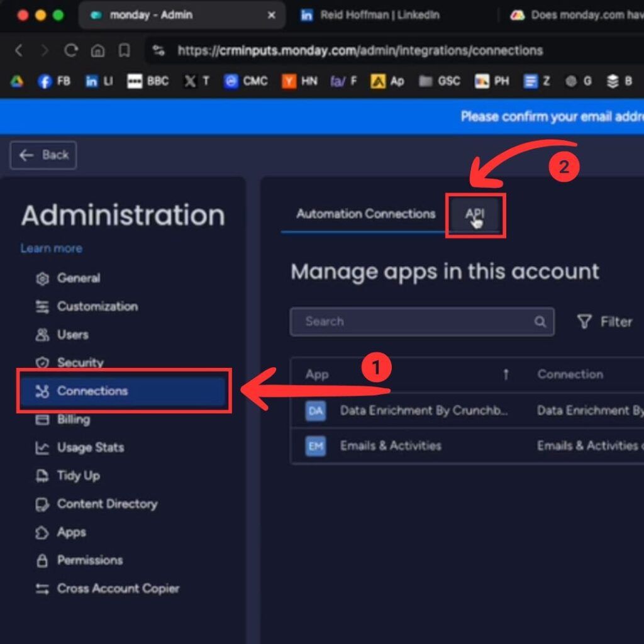The width and height of the screenshot is (644, 644).
Task: Open the LI LinkedIn bookmark
Action: pyautogui.click(x=99, y=81)
